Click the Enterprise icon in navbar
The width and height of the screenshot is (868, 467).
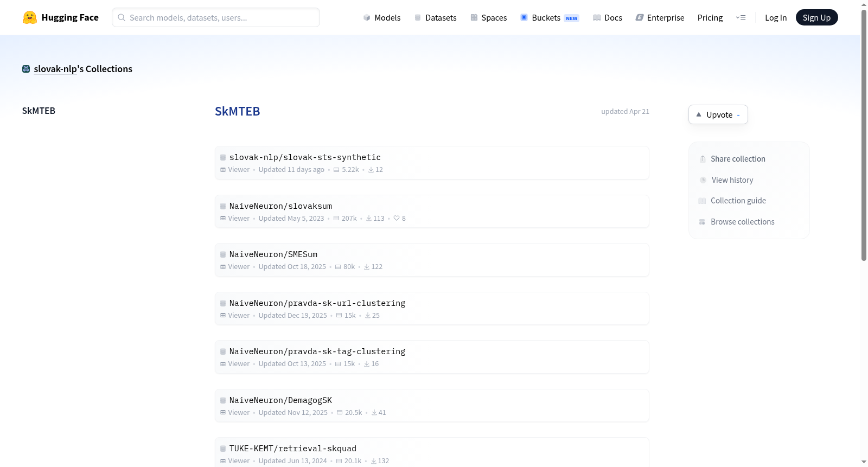[640, 17]
